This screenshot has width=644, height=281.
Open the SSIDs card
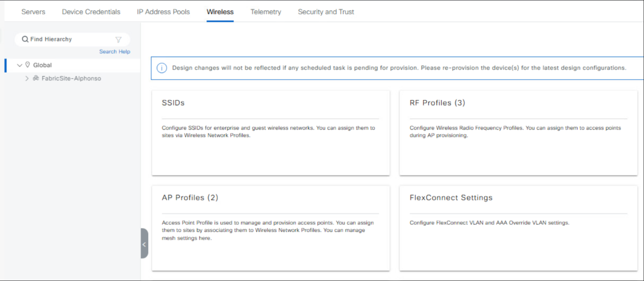pos(270,133)
